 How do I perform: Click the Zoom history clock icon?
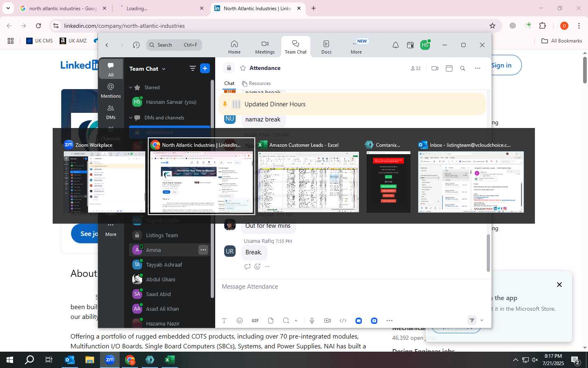136,45
